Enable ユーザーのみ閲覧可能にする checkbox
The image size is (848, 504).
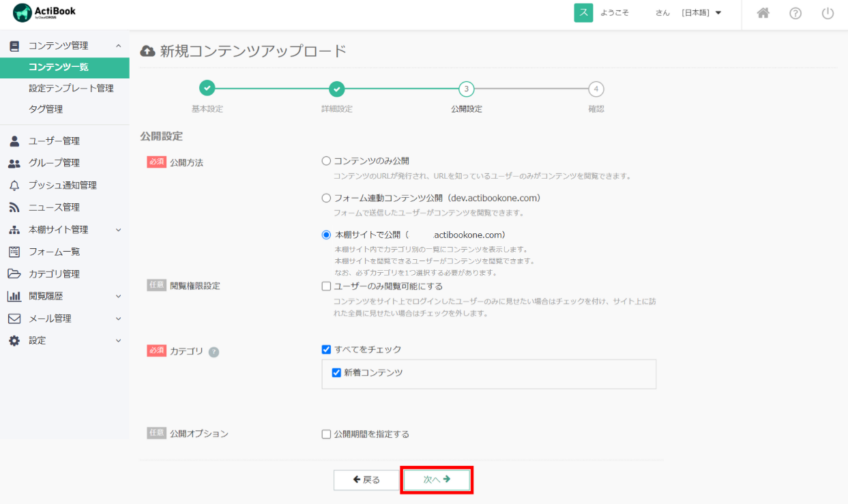click(326, 286)
